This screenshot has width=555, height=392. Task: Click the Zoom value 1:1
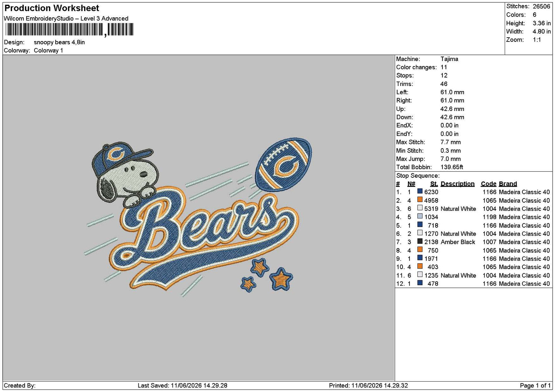pos(537,40)
